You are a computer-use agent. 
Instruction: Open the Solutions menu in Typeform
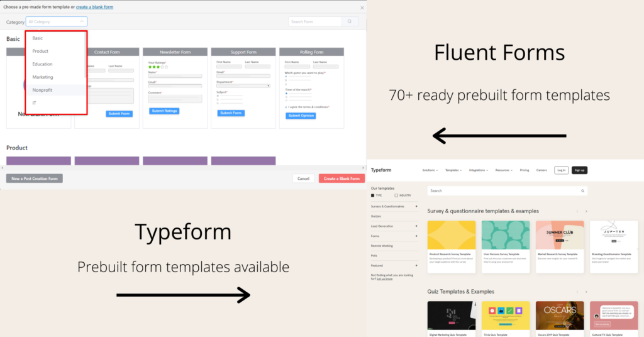pyautogui.click(x=430, y=170)
